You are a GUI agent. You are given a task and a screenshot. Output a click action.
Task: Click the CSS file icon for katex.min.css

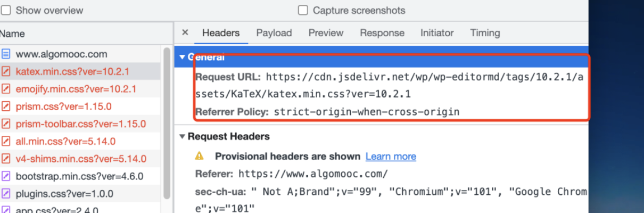click(x=6, y=71)
